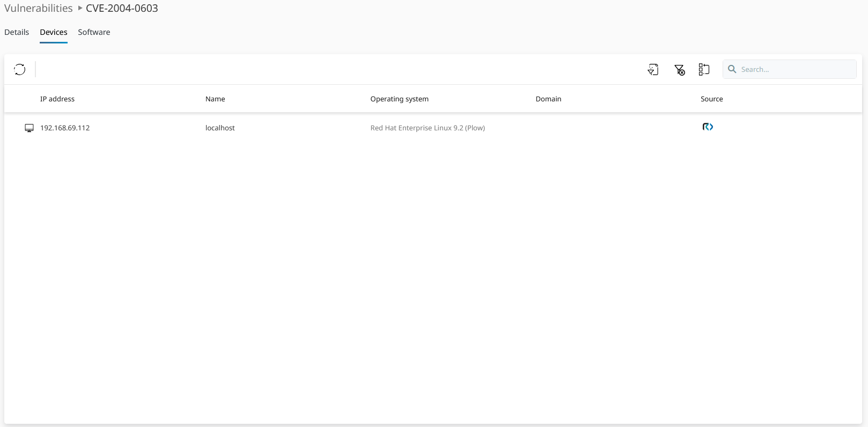Open the saved filters icon

(x=653, y=69)
